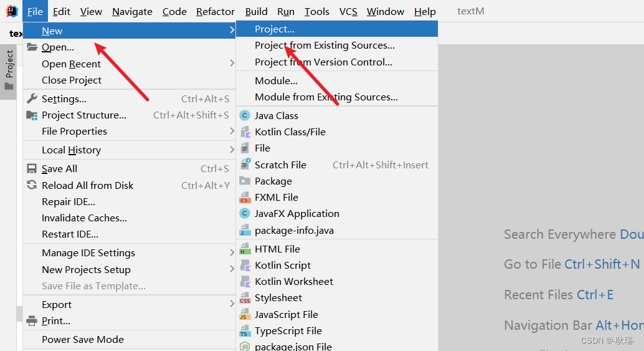Open the Help menu
644x351 pixels.
[x=425, y=11]
